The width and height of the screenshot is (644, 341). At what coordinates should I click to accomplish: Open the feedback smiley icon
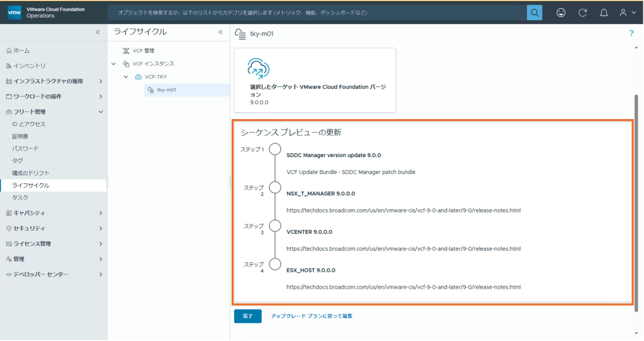click(x=561, y=13)
